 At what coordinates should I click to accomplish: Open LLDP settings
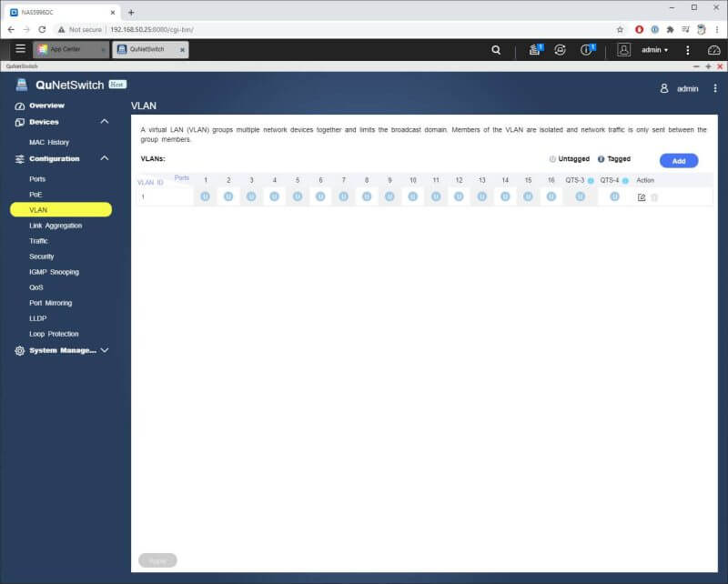tap(37, 318)
